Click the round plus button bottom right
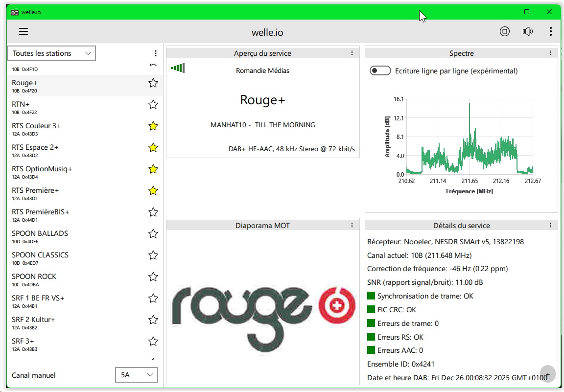Screen dimensions: 564x392 548,374
